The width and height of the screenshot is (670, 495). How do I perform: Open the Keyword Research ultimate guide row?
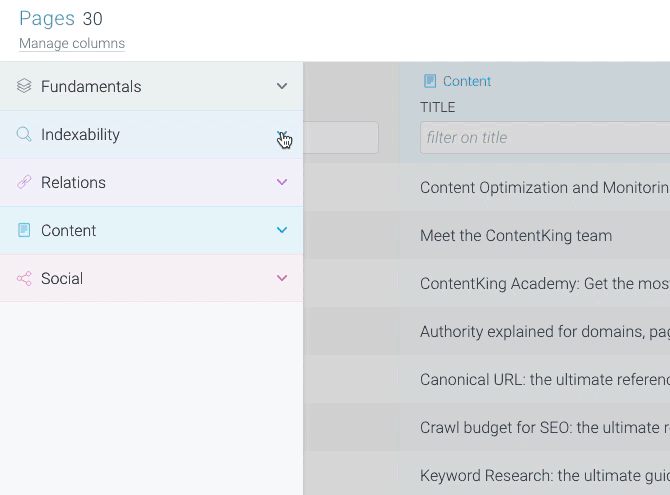(x=545, y=475)
